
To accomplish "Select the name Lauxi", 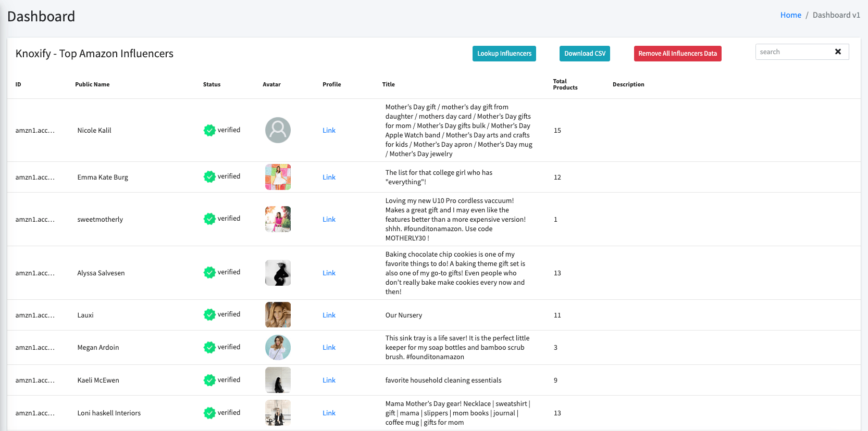I will point(85,315).
